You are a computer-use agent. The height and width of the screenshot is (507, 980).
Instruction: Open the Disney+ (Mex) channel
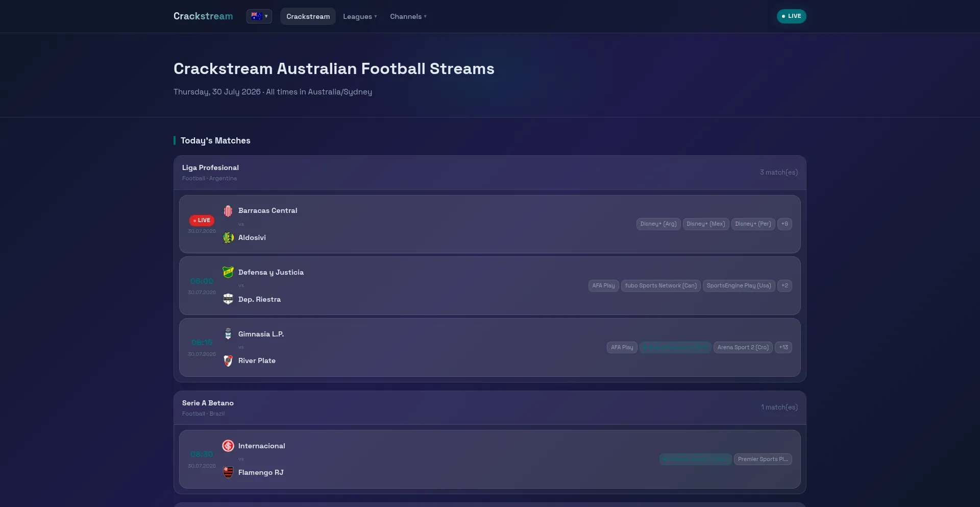click(x=706, y=224)
